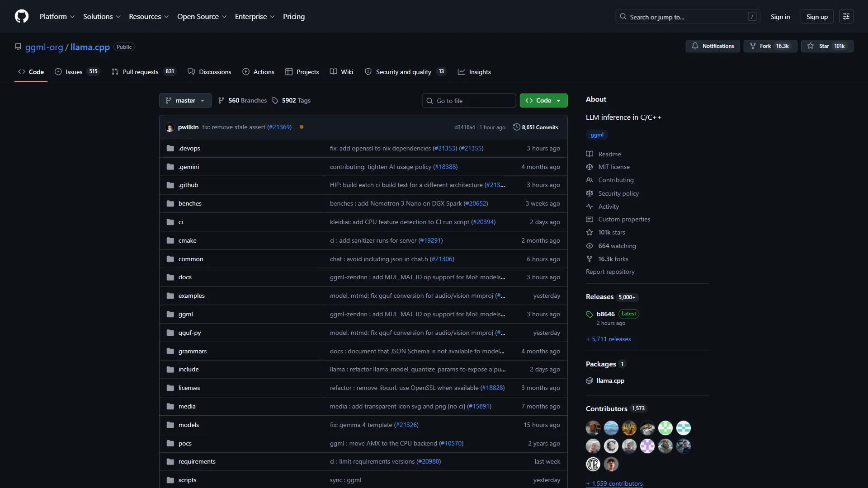Star the llama.cpp repository
The image size is (868, 488).
[827, 46]
